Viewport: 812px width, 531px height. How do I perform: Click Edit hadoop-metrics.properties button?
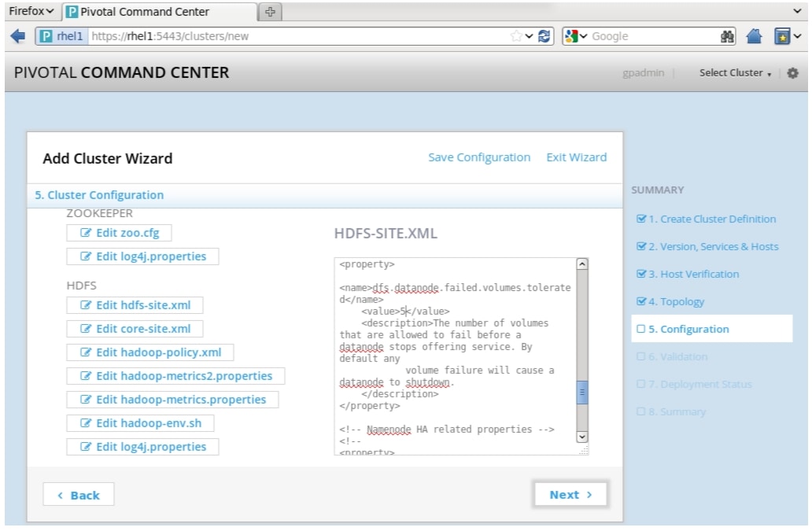pos(172,400)
